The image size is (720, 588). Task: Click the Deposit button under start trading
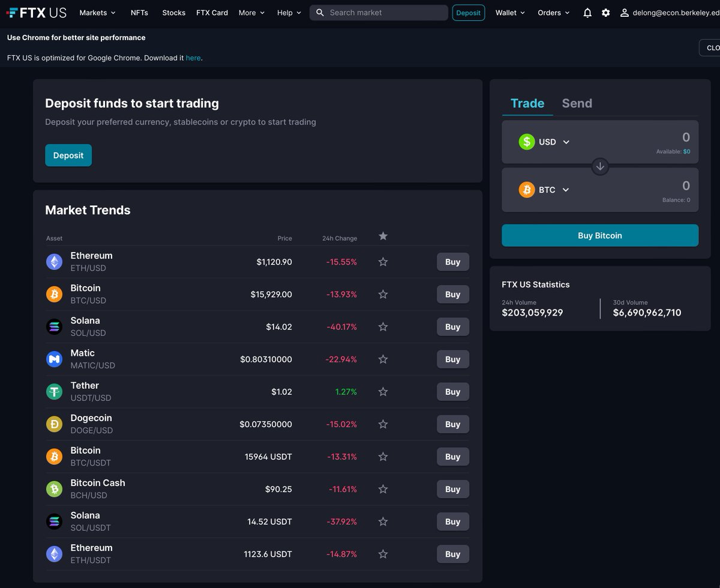(68, 155)
